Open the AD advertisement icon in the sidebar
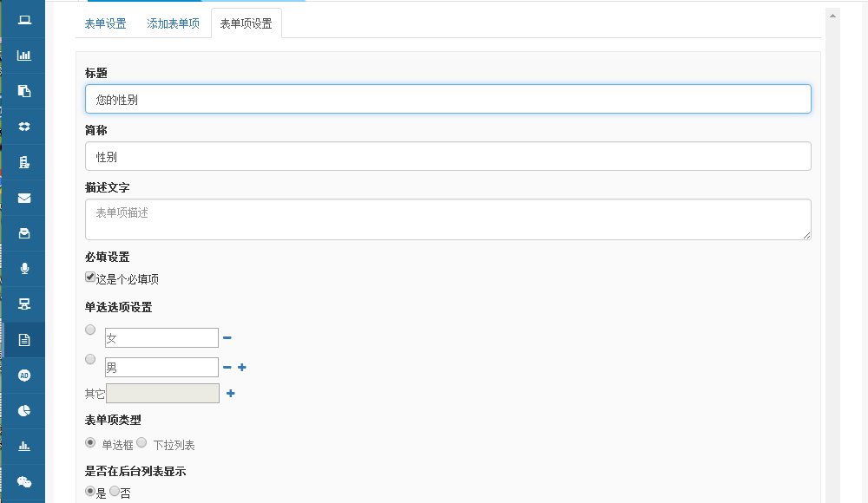Image resolution: width=868 pixels, height=503 pixels. click(x=24, y=376)
